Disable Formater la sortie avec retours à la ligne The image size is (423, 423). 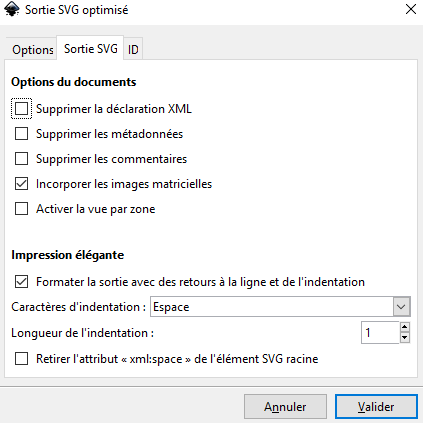(x=21, y=282)
